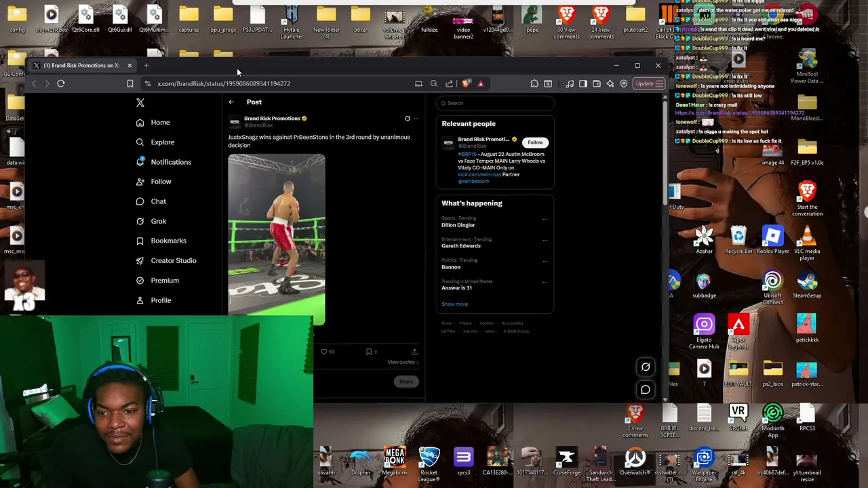Click the zoom magnifier icon in the address bar
This screenshot has width=868, height=488.
pyautogui.click(x=434, y=83)
